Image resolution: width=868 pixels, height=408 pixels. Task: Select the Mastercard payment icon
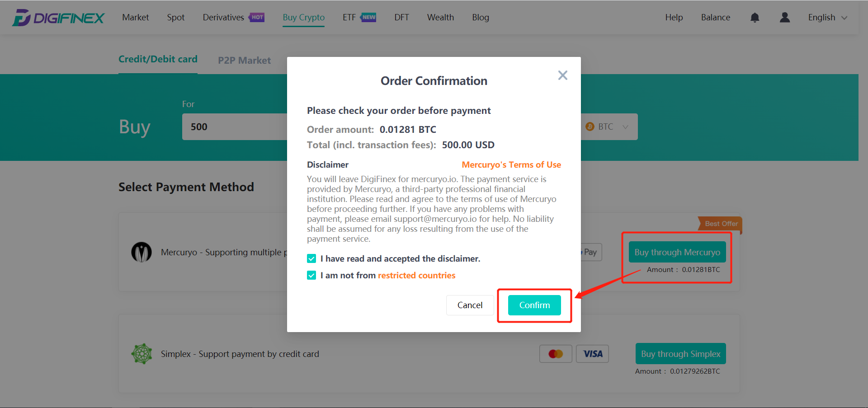(x=555, y=353)
